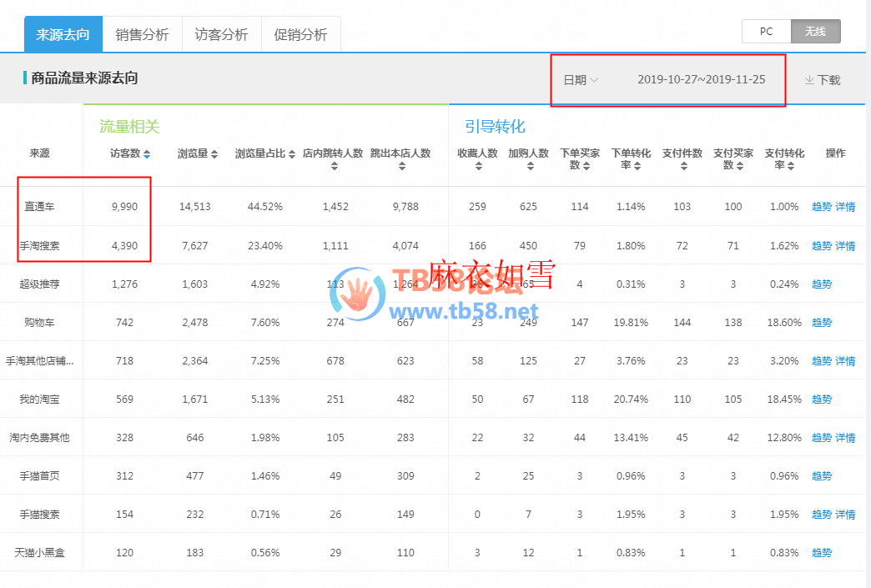Select the 无线 toggle button
The width and height of the screenshot is (871, 588).
tap(815, 32)
